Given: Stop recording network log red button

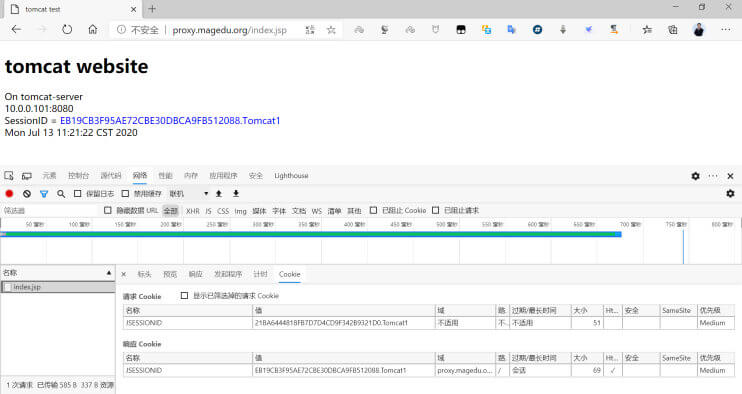Looking at the screenshot, I should pos(9,193).
